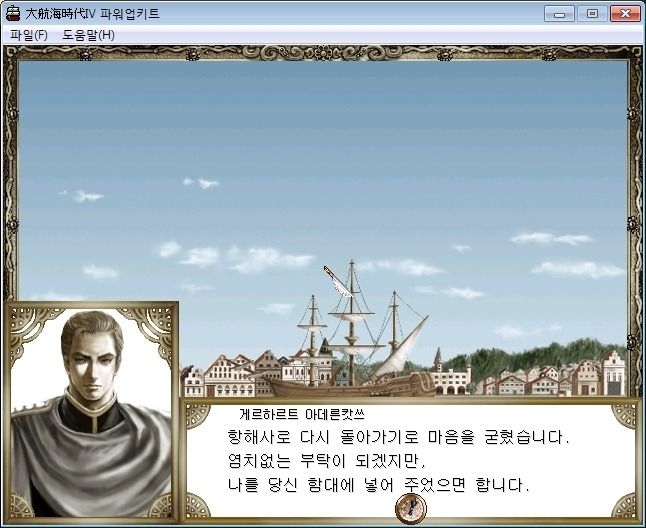The width and height of the screenshot is (646, 528).
Task: Click the docked sailing ship's hull
Action: pos(350,387)
